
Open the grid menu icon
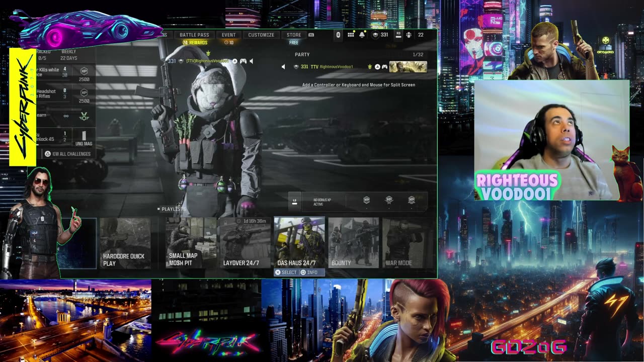coord(351,35)
